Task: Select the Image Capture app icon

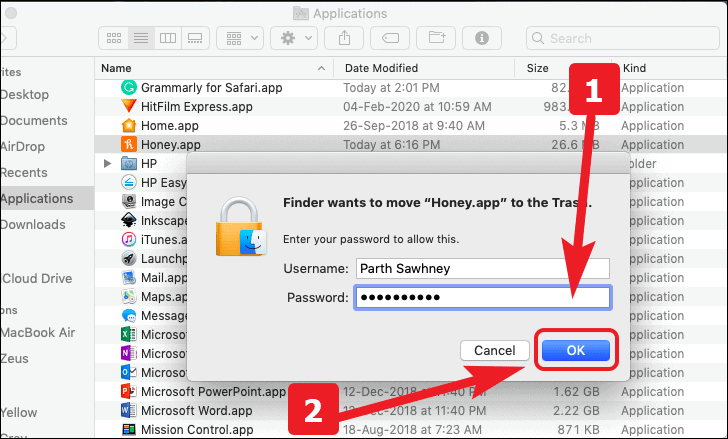Action: click(x=129, y=201)
